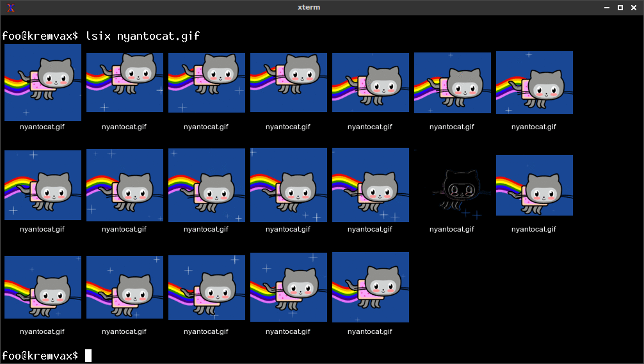This screenshot has height=364, width=644.
Task: Click the label under the first top-row thumbnail
Action: click(x=42, y=127)
